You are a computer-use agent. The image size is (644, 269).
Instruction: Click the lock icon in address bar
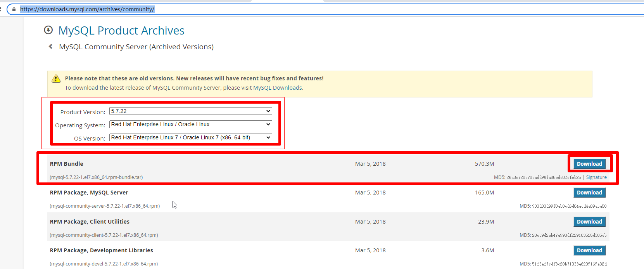[x=14, y=9]
